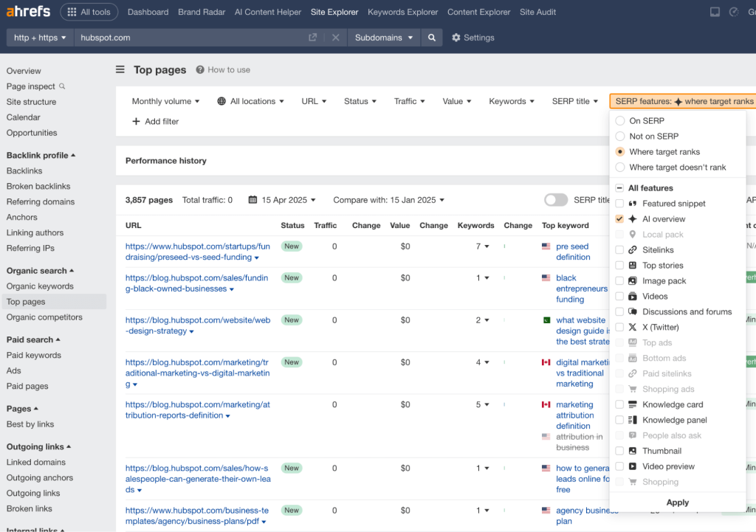Click the Add filter button
This screenshot has height=532, width=756.
[x=155, y=122]
